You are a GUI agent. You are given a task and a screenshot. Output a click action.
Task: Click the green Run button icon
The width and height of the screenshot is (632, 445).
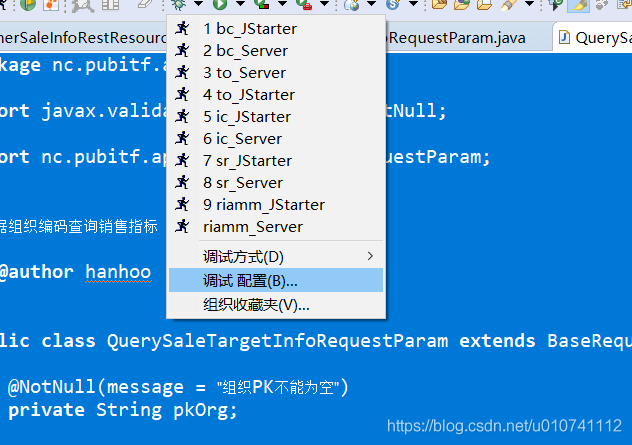[220, 5]
